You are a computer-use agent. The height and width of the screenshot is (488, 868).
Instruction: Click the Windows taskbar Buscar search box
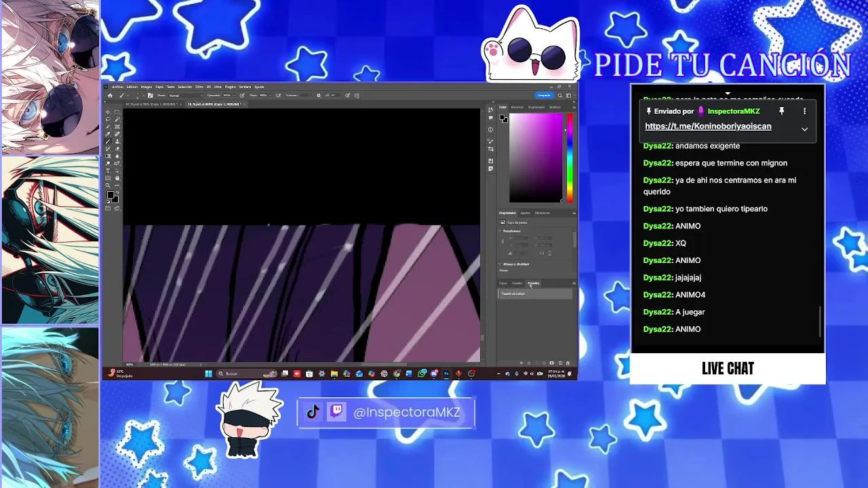(247, 373)
